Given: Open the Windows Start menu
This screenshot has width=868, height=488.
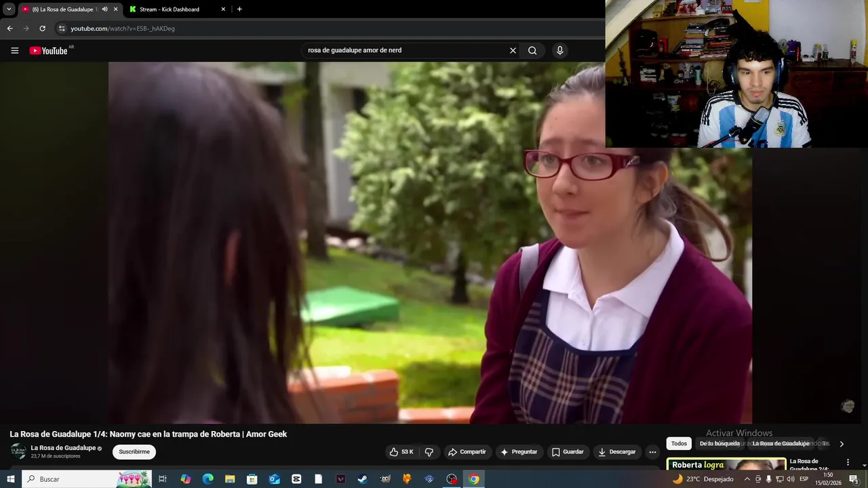Looking at the screenshot, I should tap(10, 479).
